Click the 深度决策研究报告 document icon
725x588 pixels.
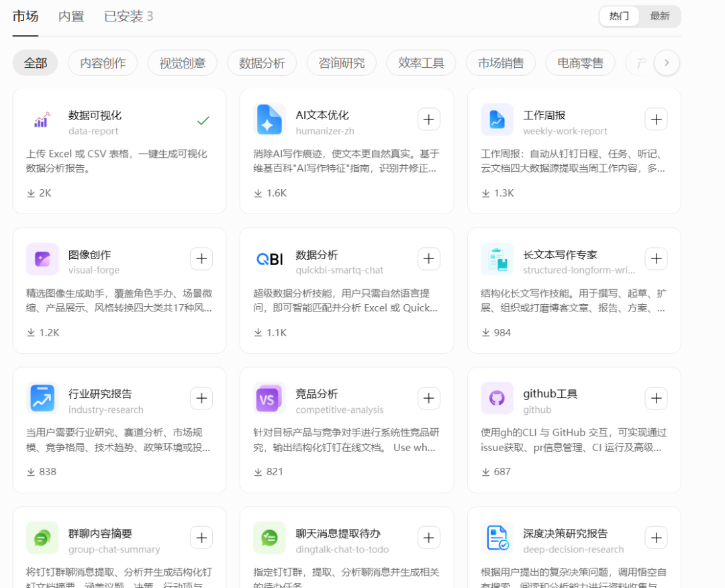[x=497, y=538]
